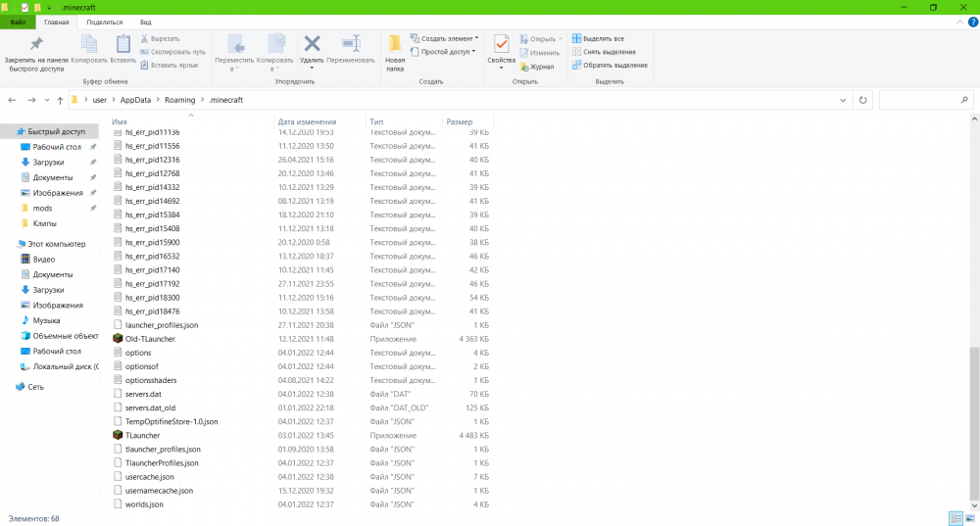Click Pin to Quick access icon
The image size is (980, 526).
click(36, 44)
